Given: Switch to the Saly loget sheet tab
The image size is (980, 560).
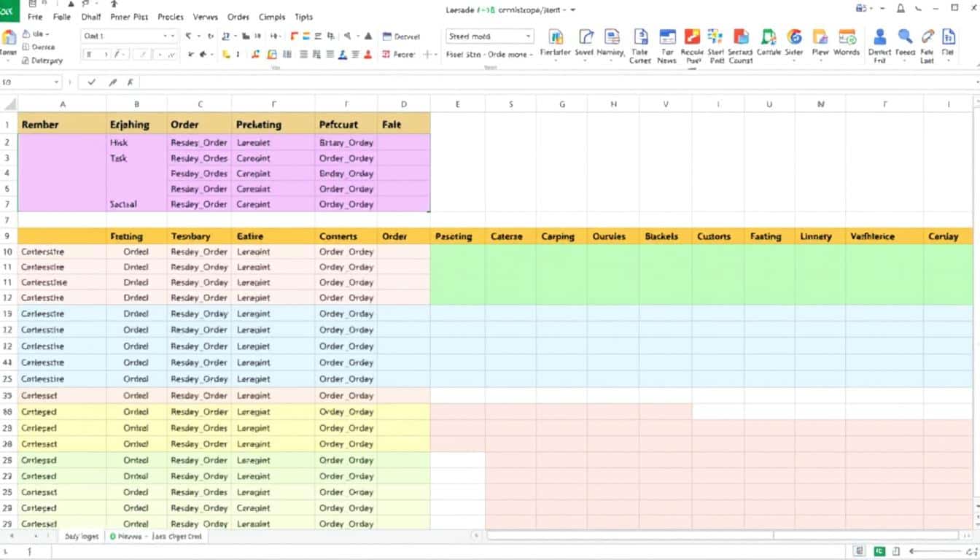Looking at the screenshot, I should point(81,536).
